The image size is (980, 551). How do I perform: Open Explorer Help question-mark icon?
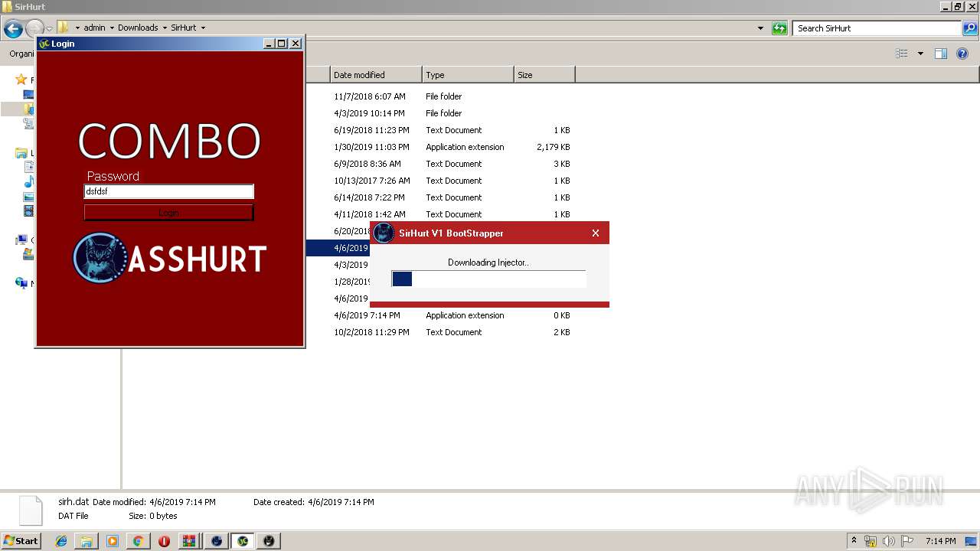point(962,54)
